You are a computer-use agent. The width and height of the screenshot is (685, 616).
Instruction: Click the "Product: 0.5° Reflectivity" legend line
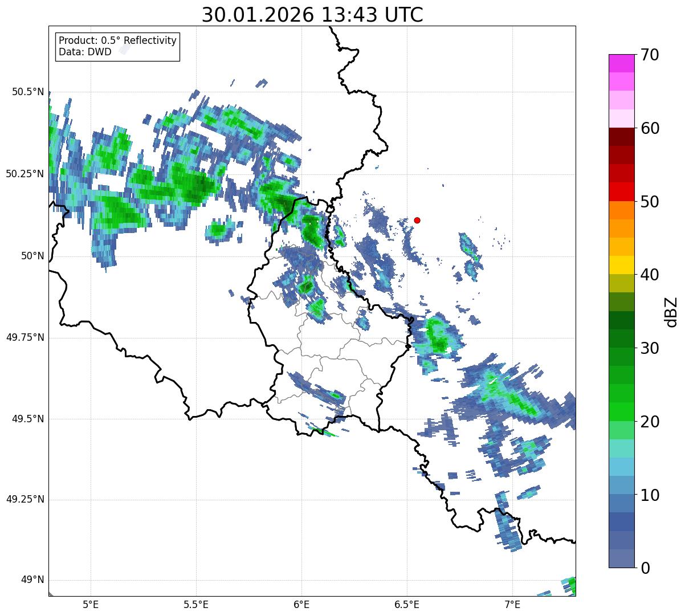117,41
